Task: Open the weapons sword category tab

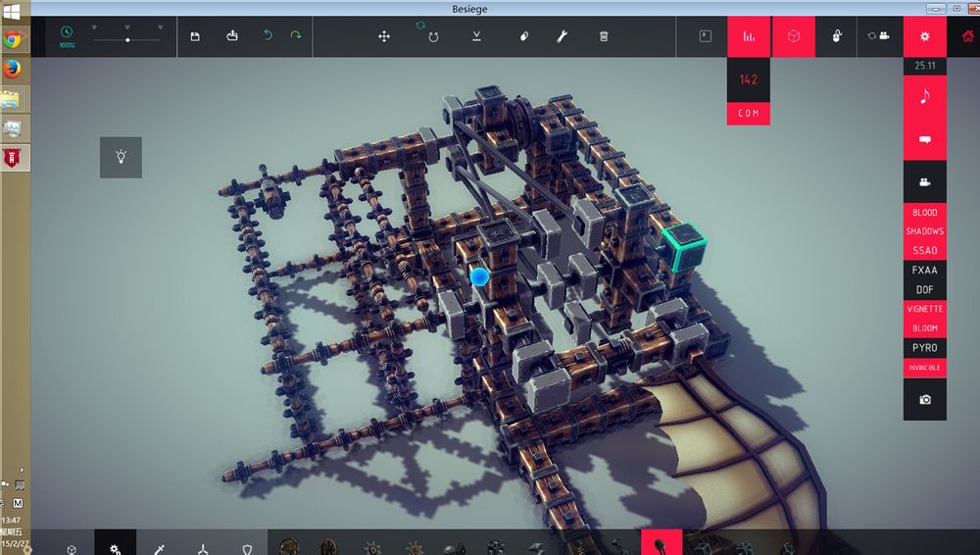Action: [x=160, y=547]
